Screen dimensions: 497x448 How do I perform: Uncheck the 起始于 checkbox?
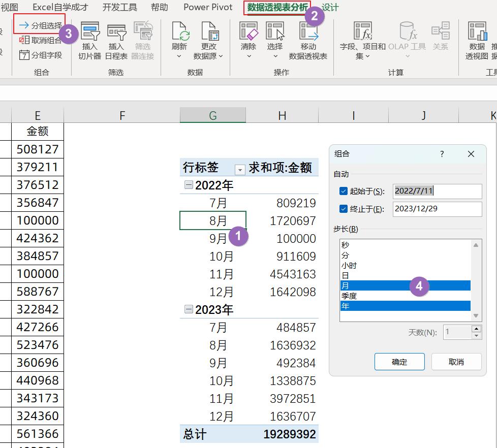(343, 191)
